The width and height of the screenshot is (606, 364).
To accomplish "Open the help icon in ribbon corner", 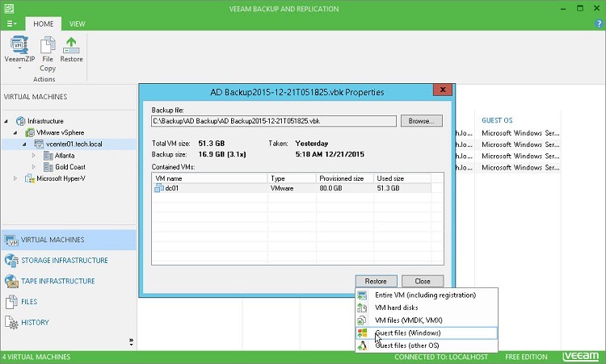I will 598,23.
